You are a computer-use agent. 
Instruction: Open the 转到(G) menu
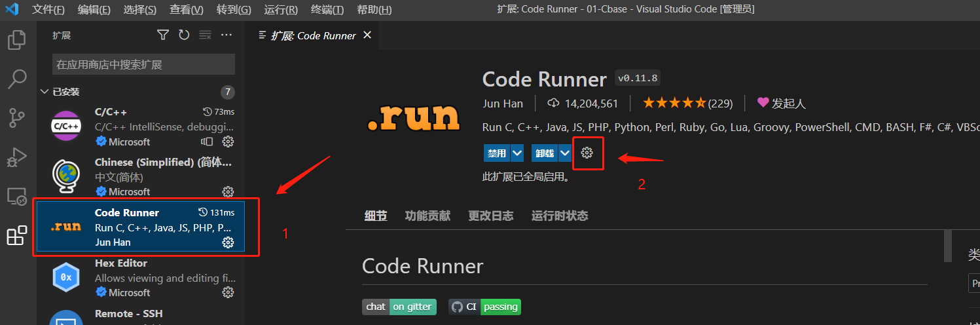pos(234,10)
